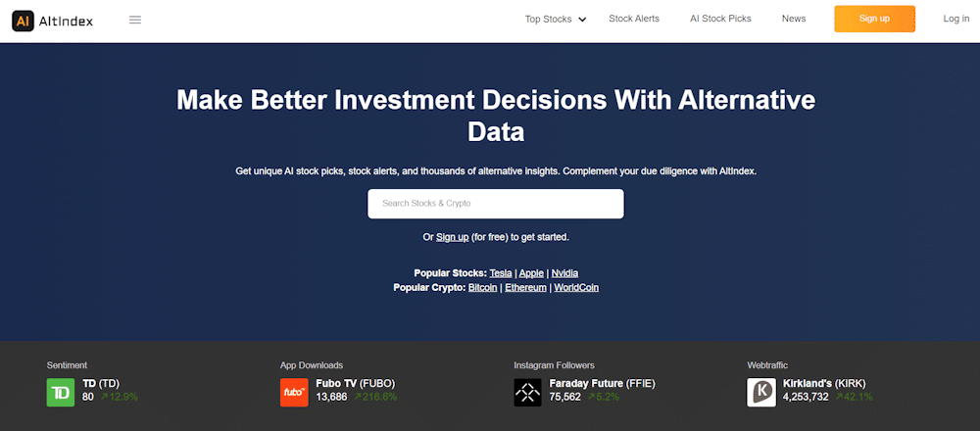Click the Faraday Future logo icon
980x431 pixels.
pyautogui.click(x=527, y=392)
